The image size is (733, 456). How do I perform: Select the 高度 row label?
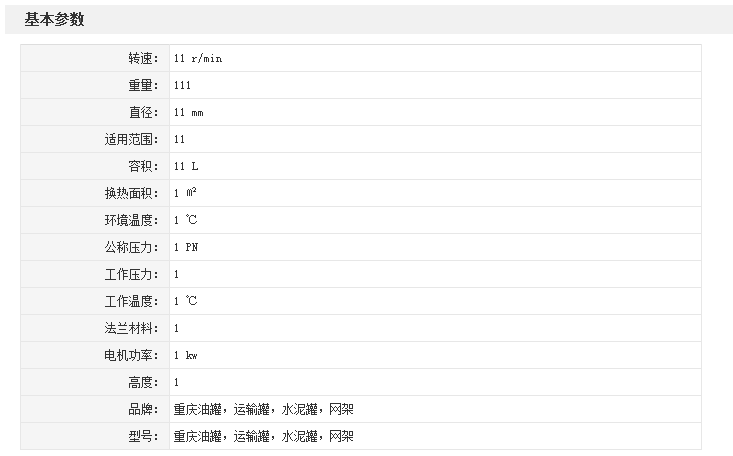pos(142,382)
